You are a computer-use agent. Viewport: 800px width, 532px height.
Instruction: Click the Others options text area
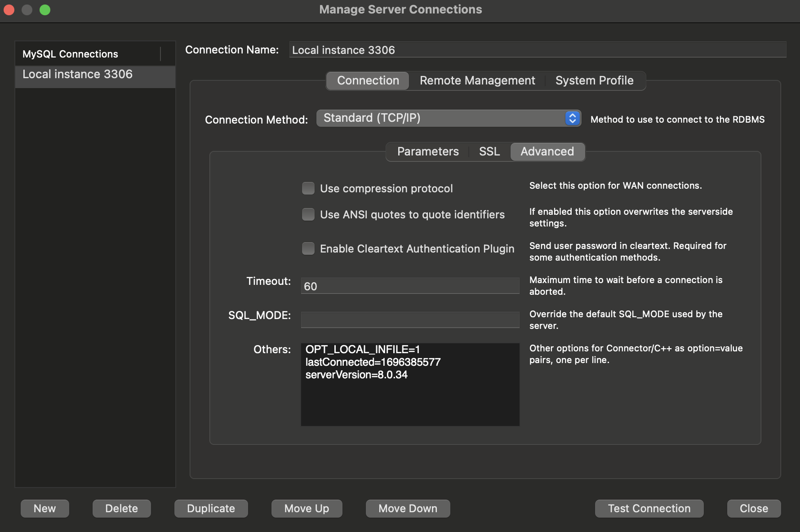click(410, 384)
